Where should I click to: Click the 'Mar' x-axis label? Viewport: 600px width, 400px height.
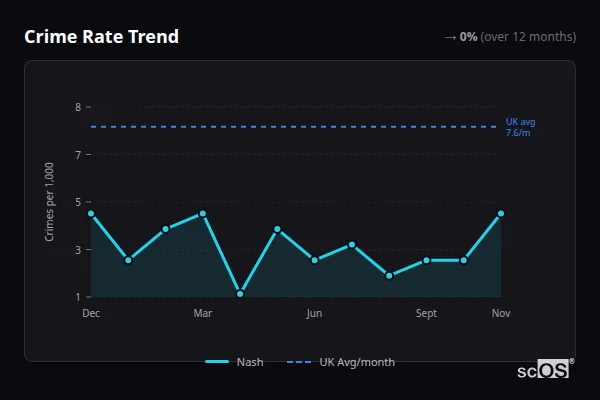(203, 313)
